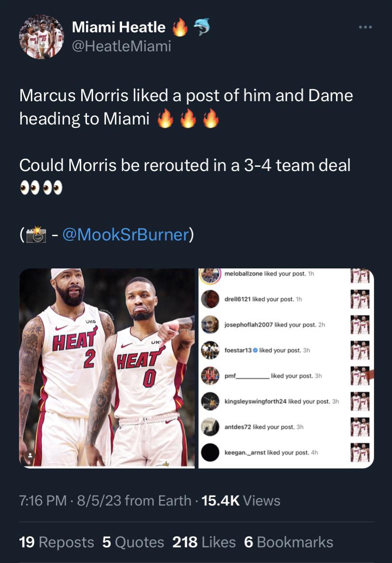The width and height of the screenshot is (392, 563).
Task: Open the @HeatleMiami handle
Action: [x=121, y=46]
